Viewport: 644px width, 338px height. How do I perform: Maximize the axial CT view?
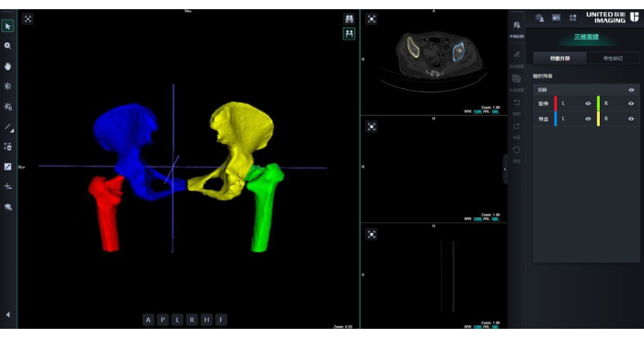click(x=372, y=19)
